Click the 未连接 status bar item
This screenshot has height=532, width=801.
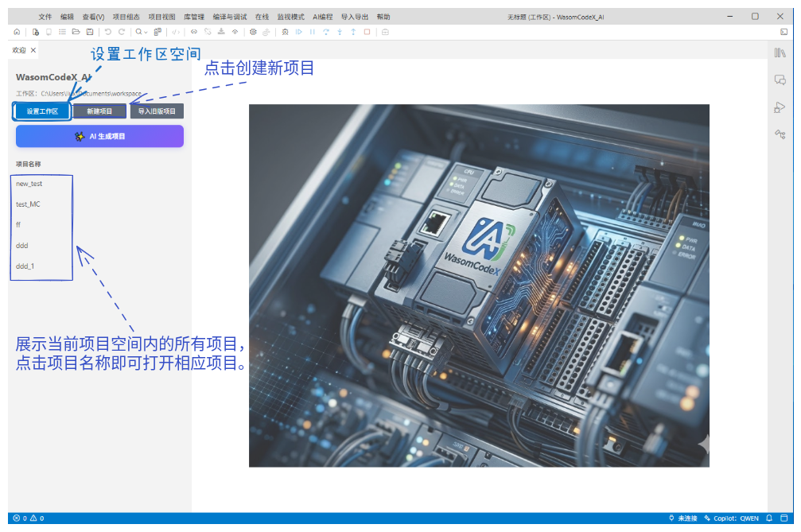click(683, 518)
